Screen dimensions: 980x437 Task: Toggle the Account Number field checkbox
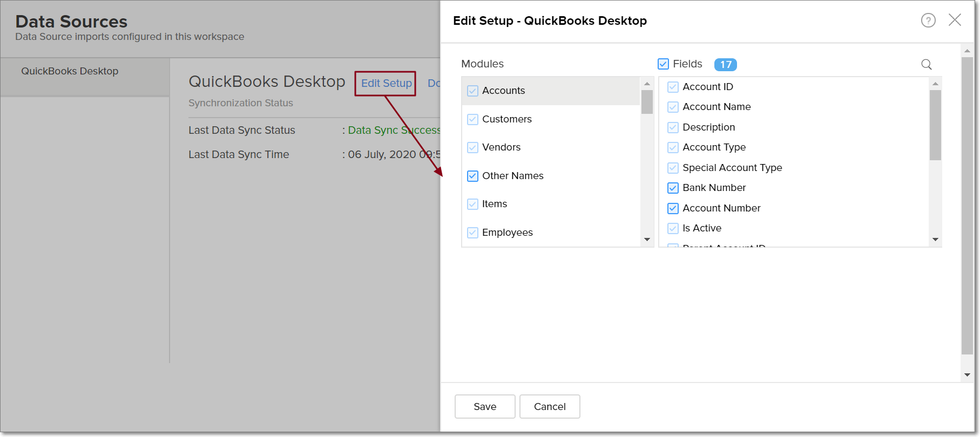(673, 208)
